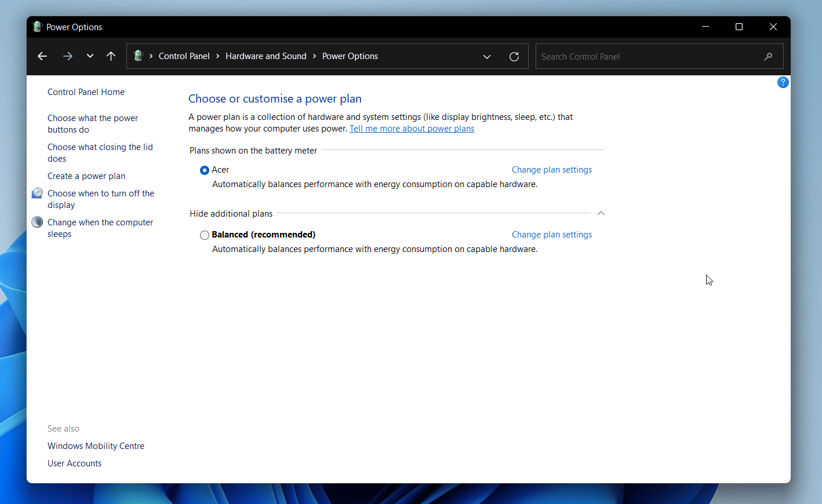This screenshot has height=504, width=822.
Task: Click the forward navigation arrow
Action: click(x=67, y=56)
